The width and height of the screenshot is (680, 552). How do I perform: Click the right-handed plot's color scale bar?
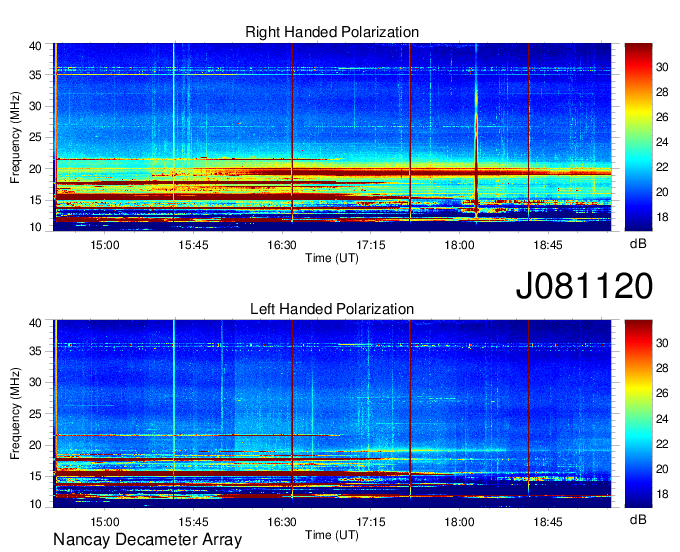tap(638, 137)
